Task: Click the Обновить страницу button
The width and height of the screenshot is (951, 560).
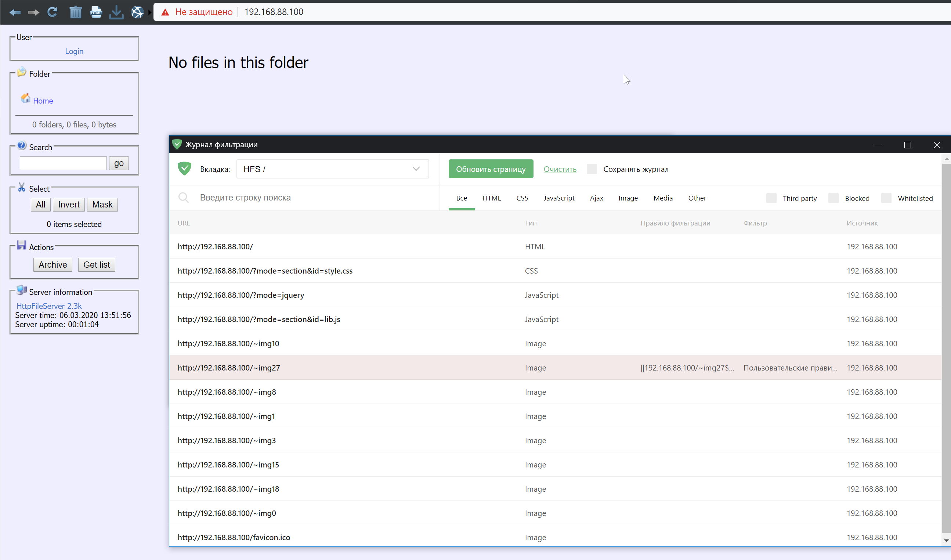Action: point(491,169)
